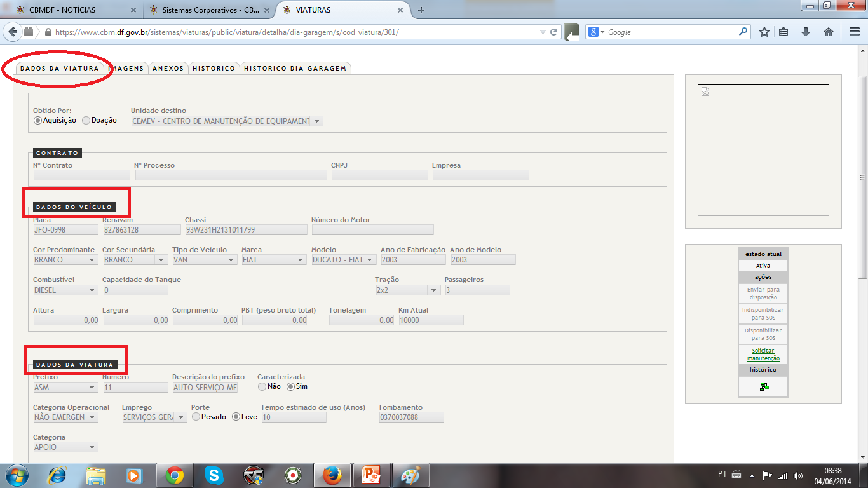This screenshot has height=488, width=868.
Task: Bookmark this page with the star icon
Action: pos(764,32)
